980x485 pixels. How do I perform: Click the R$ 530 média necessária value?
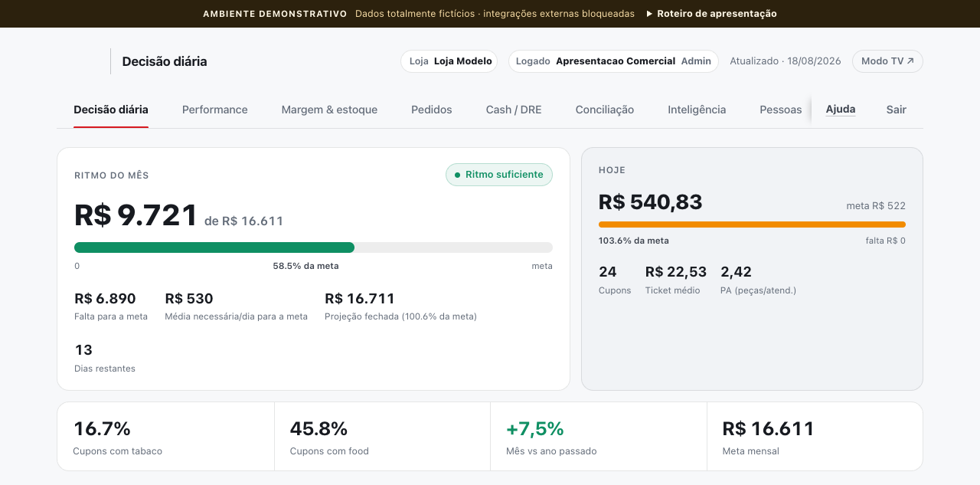pyautogui.click(x=189, y=299)
